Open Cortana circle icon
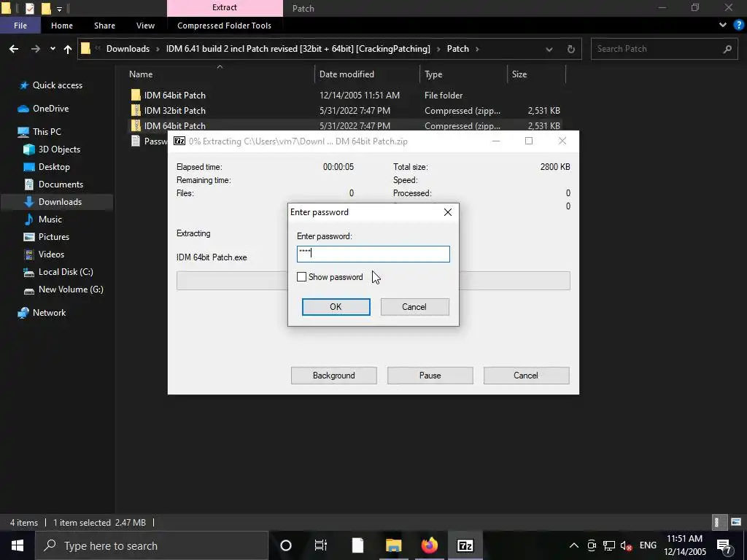This screenshot has height=560, width=747. 286,545
